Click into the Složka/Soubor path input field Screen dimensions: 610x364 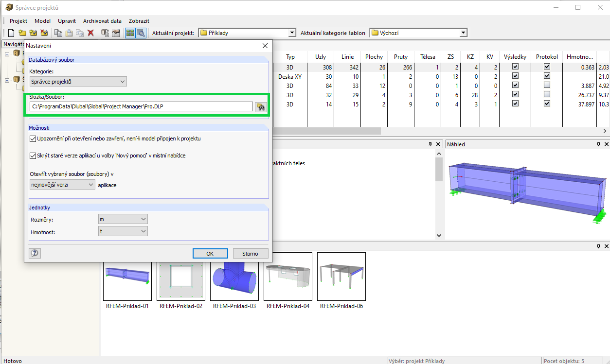[141, 106]
